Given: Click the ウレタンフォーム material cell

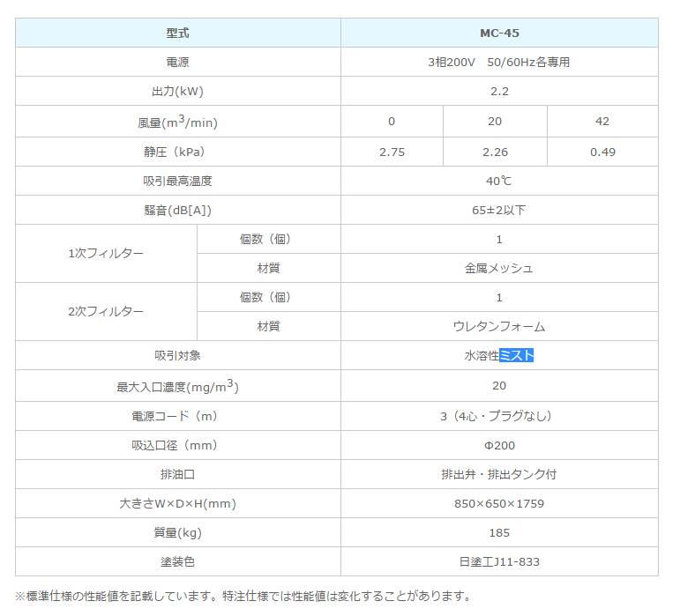Looking at the screenshot, I should tap(499, 326).
